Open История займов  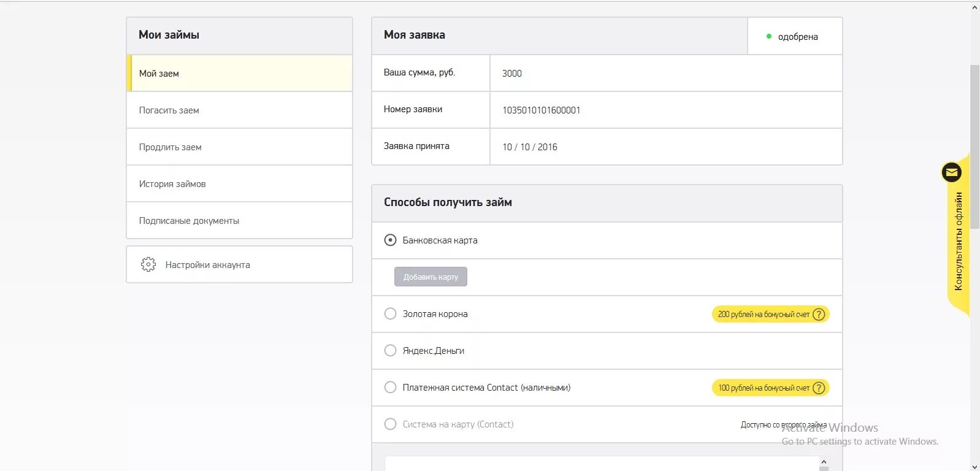click(x=239, y=184)
